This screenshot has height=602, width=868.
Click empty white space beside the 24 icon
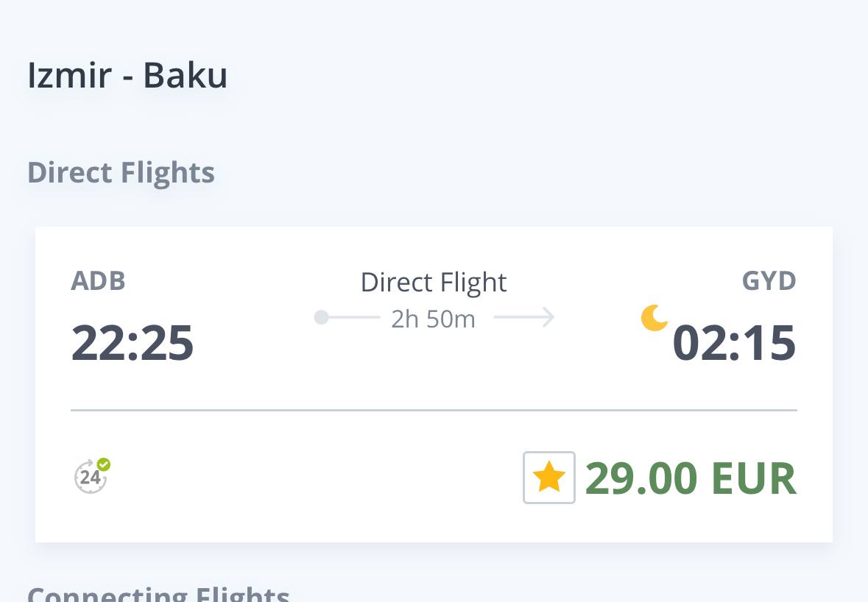[x=310, y=478]
